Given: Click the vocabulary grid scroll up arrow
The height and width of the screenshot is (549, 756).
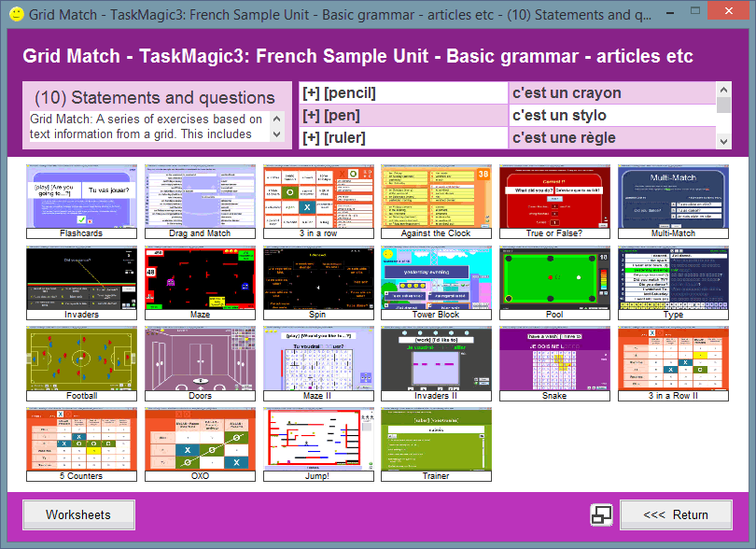Looking at the screenshot, I should pyautogui.click(x=723, y=90).
